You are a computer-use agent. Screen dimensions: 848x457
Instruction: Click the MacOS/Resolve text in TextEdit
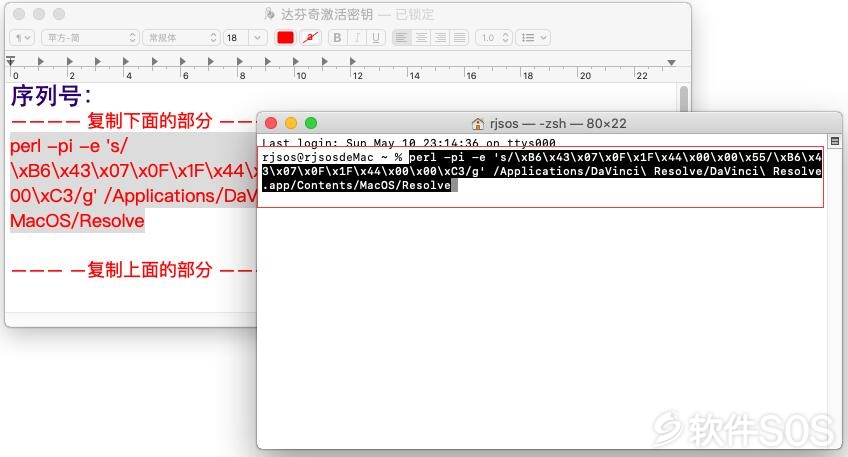[x=77, y=221]
